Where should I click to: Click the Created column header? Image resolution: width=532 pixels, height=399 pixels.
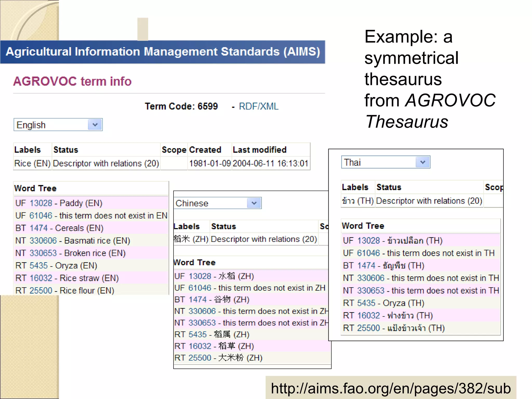click(x=205, y=150)
